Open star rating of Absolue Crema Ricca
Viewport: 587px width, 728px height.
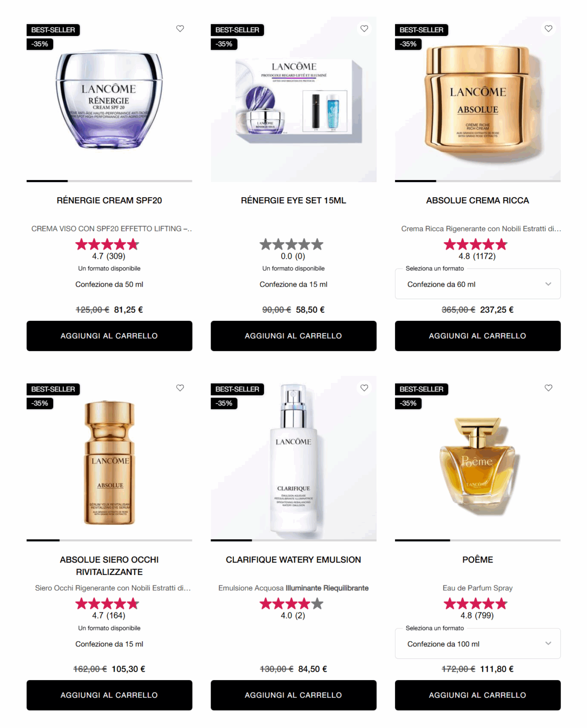click(476, 245)
